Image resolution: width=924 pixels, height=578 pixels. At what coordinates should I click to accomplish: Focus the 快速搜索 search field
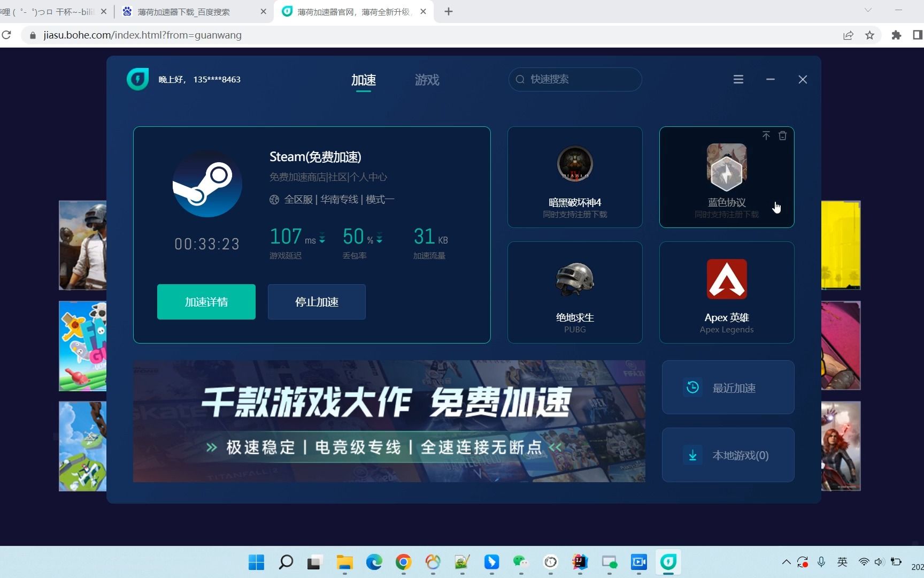click(575, 79)
